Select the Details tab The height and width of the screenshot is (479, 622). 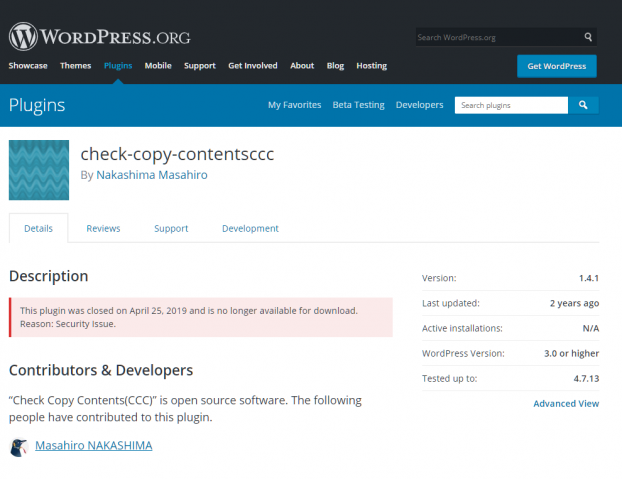[38, 228]
